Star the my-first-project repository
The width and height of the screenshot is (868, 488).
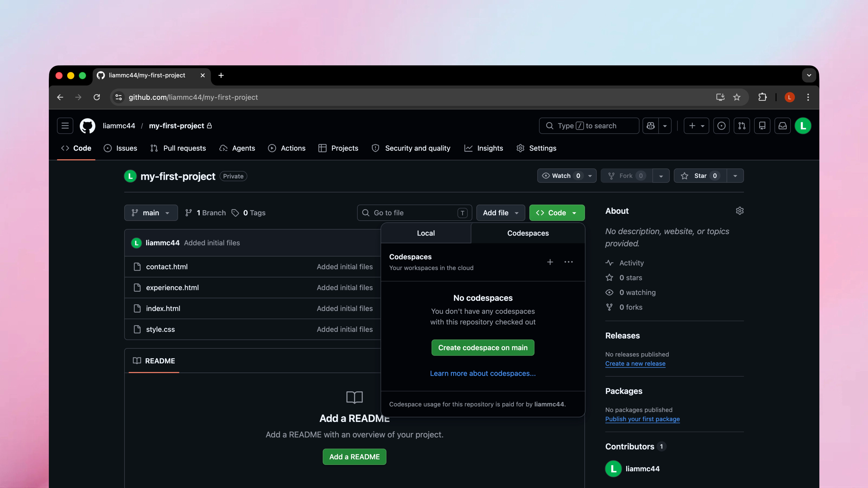700,176
